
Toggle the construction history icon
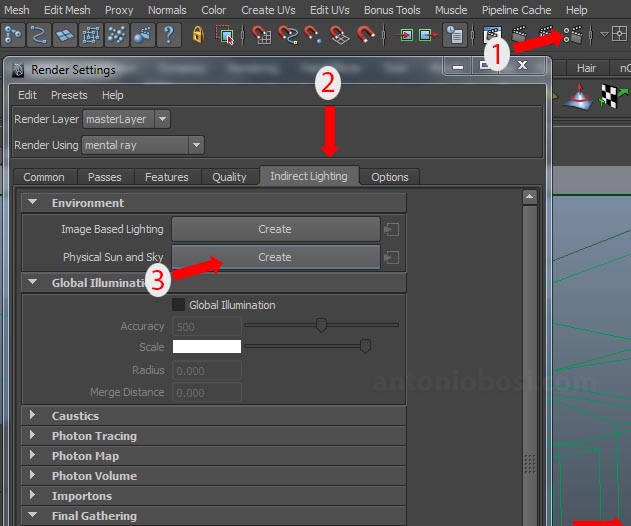[455, 35]
